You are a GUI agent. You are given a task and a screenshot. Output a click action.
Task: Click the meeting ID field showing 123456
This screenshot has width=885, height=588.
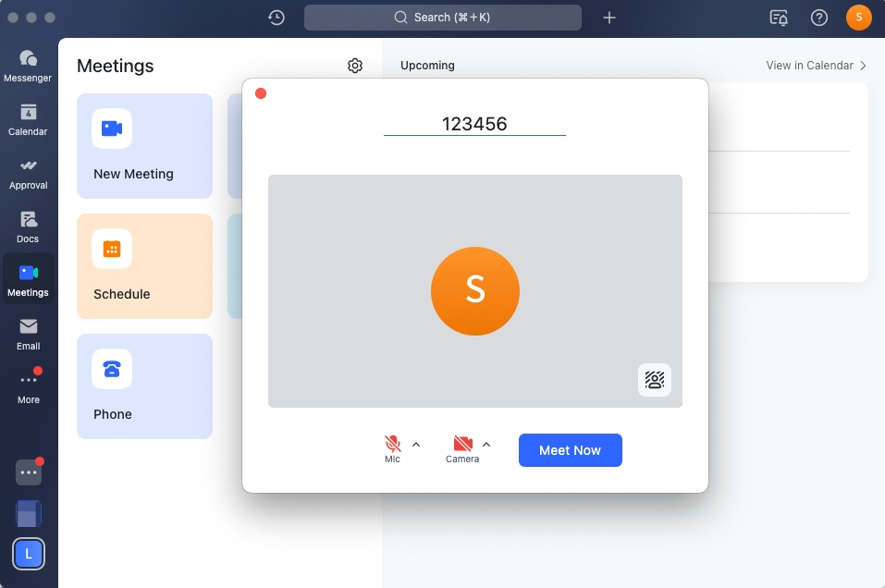pyautogui.click(x=474, y=124)
